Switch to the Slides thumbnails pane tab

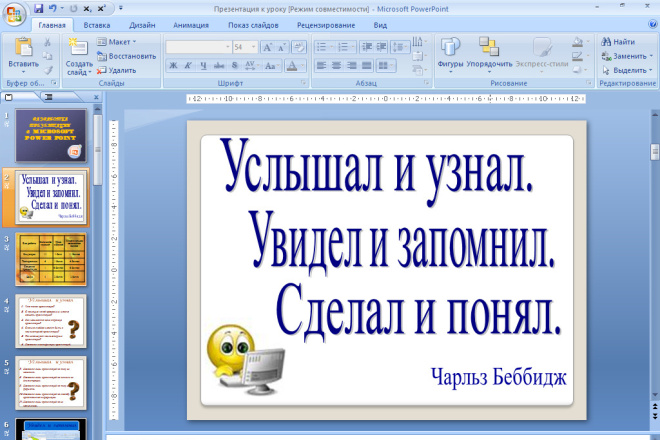click(9, 97)
